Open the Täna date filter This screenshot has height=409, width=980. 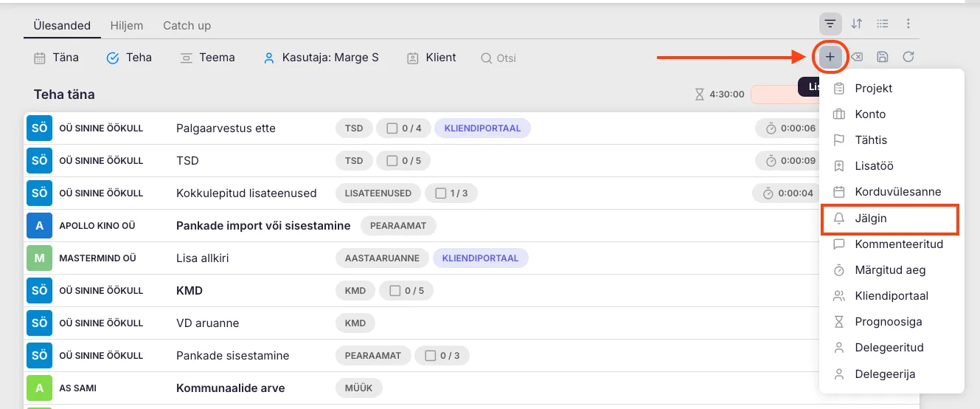[x=57, y=58]
